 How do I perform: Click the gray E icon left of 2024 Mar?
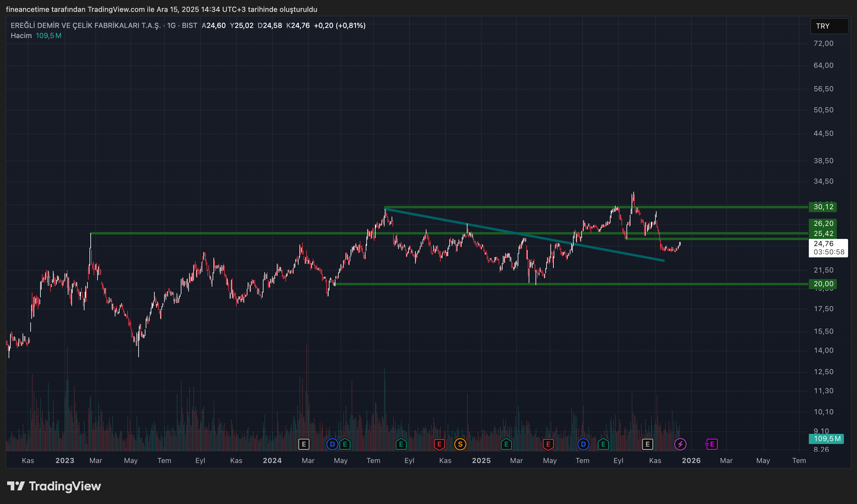coord(304,444)
